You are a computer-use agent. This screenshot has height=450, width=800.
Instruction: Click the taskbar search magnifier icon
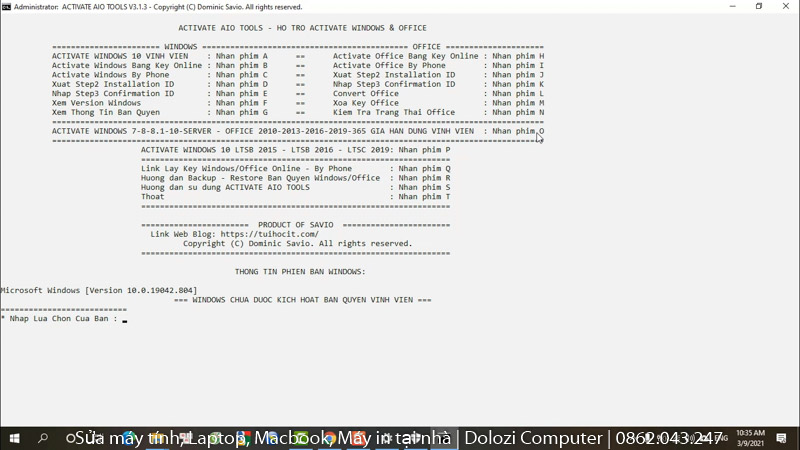click(43, 438)
